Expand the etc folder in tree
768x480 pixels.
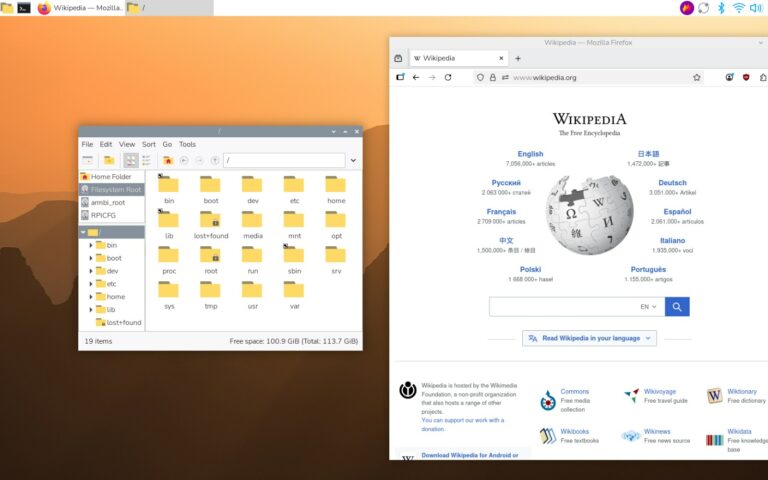[91, 284]
